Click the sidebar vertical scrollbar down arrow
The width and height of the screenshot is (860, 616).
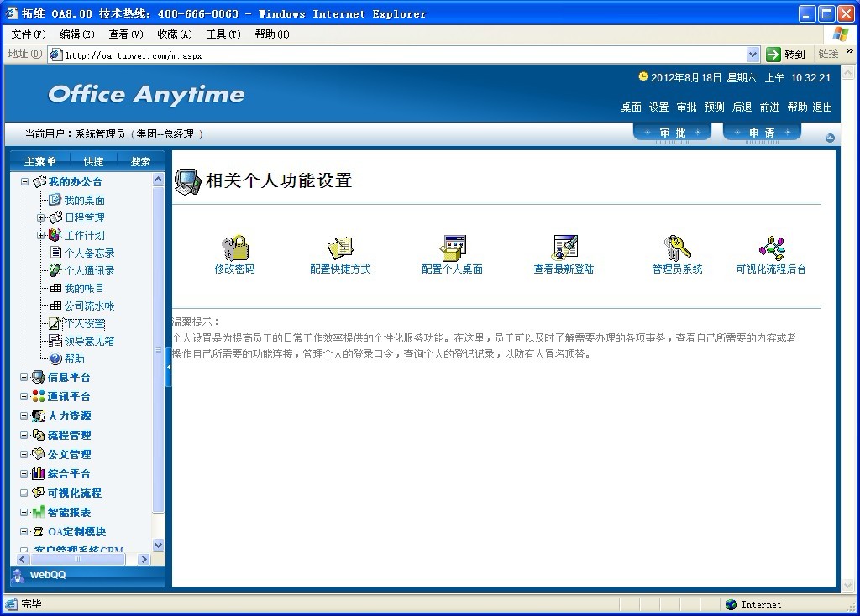(x=159, y=546)
